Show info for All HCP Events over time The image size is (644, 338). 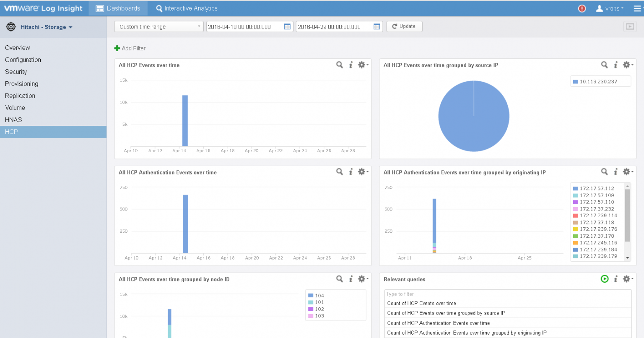pos(351,65)
